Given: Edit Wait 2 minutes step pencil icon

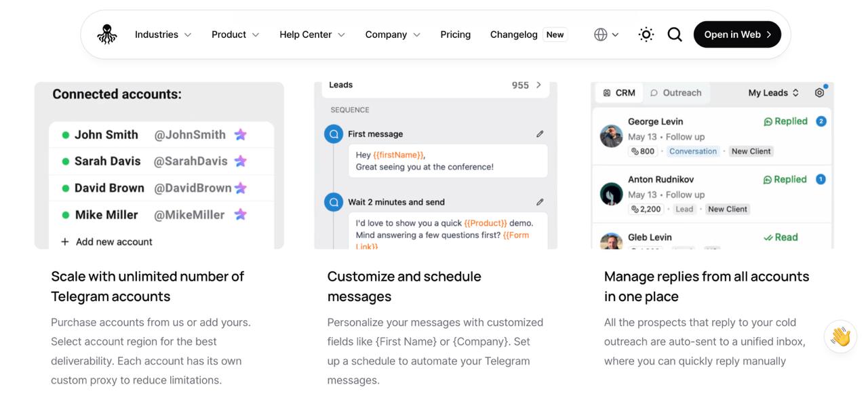Looking at the screenshot, I should [x=540, y=202].
